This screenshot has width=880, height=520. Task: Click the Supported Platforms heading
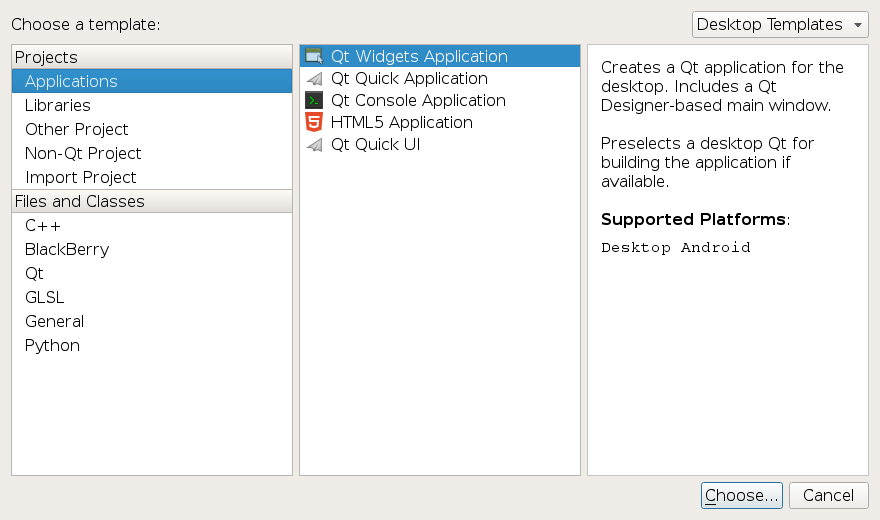pos(695,219)
